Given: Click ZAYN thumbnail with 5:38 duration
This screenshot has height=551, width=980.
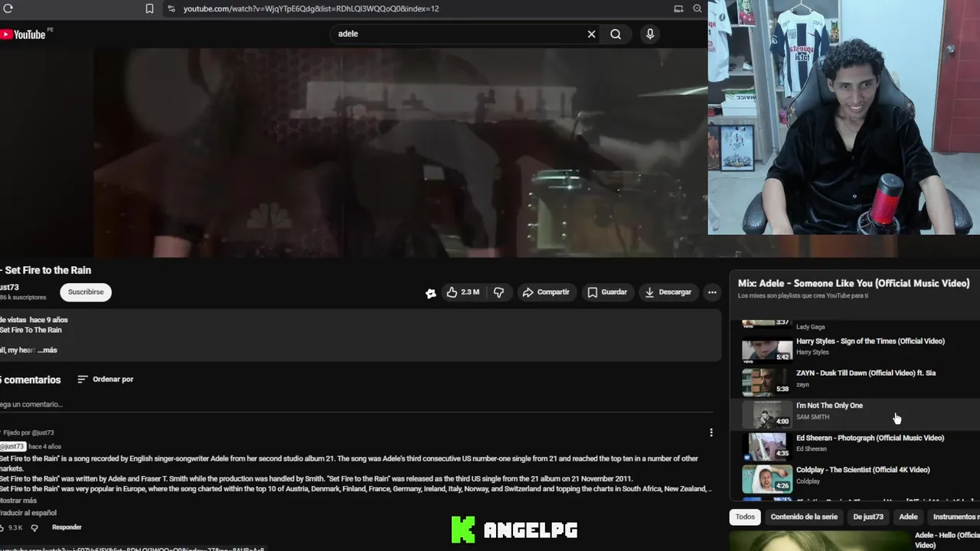Looking at the screenshot, I should [767, 382].
